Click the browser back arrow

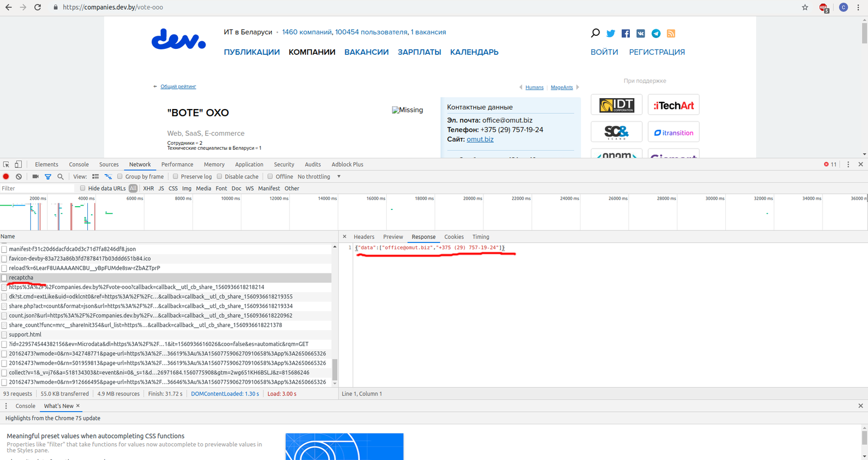coord(8,7)
